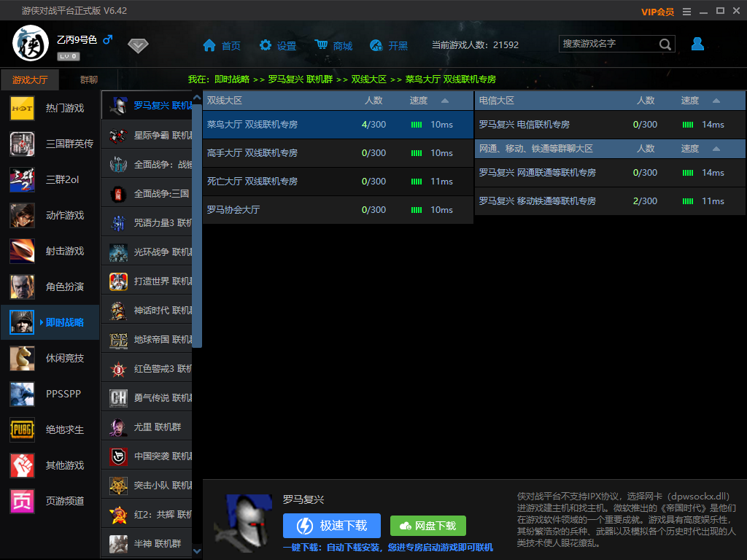Open the 开黑 team-up icon
The height and width of the screenshot is (560, 747).
tap(376, 45)
